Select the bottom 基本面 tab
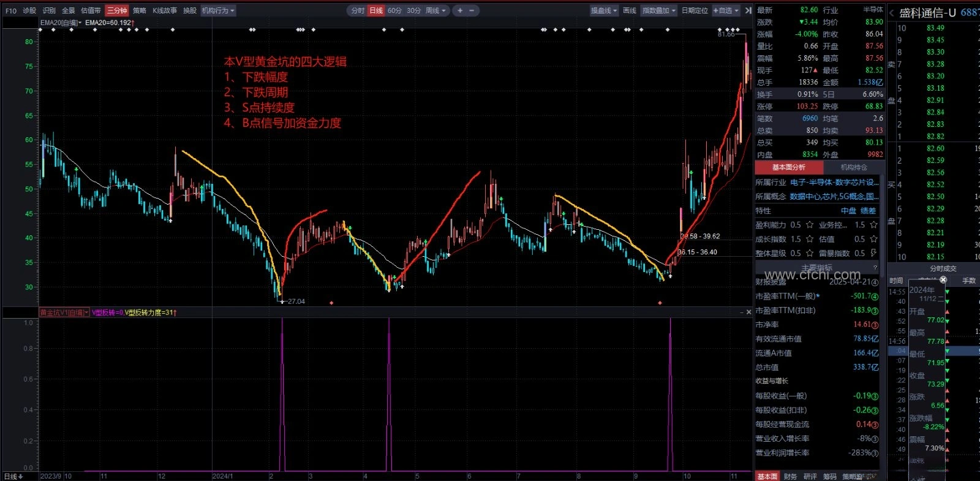 pyautogui.click(x=767, y=476)
